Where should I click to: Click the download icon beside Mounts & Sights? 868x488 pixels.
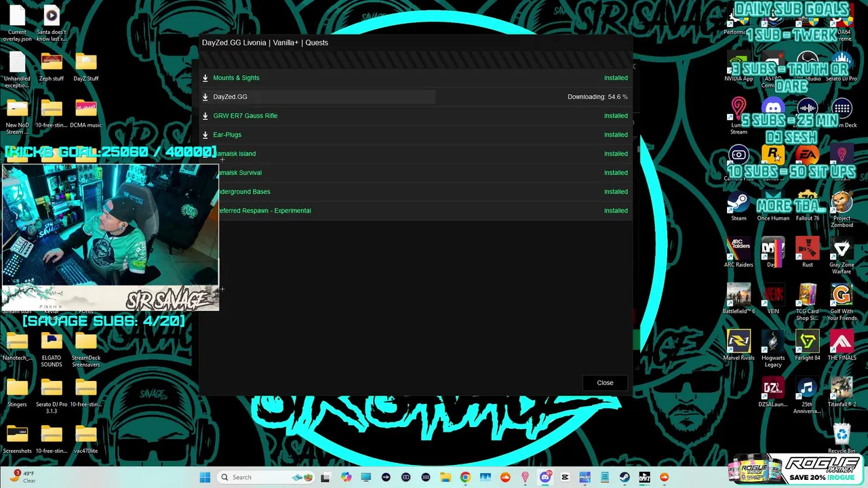tap(205, 78)
